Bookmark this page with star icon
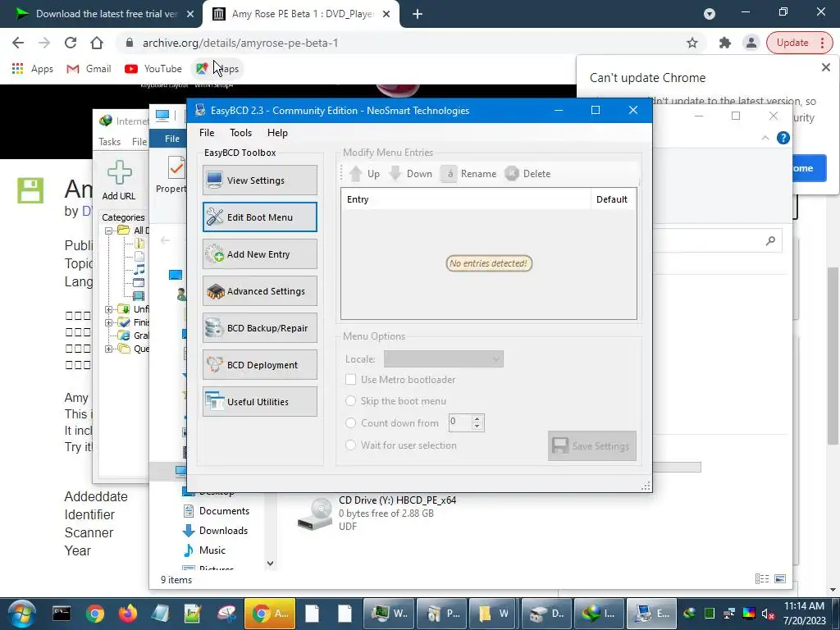This screenshot has height=630, width=840. 692,43
